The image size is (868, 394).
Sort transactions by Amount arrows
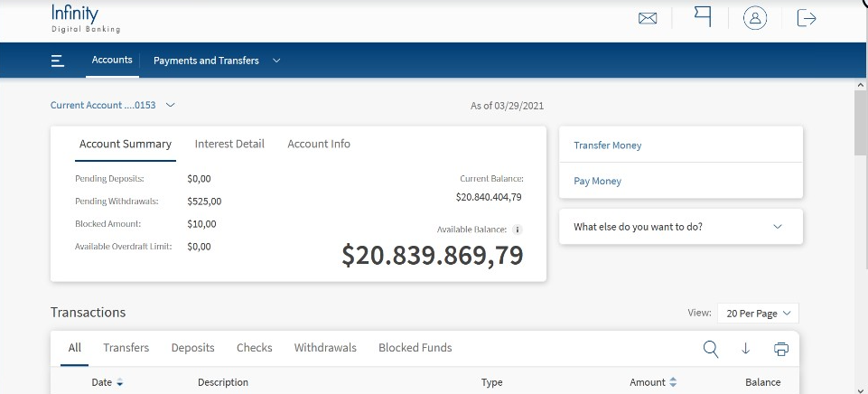[673, 382]
